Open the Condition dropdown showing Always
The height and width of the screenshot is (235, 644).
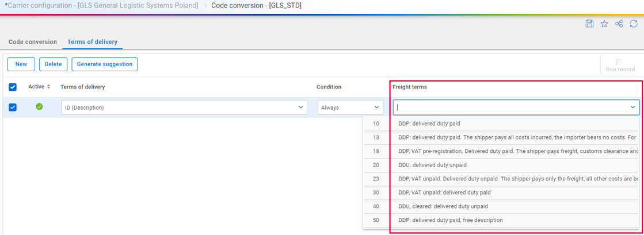coord(350,107)
